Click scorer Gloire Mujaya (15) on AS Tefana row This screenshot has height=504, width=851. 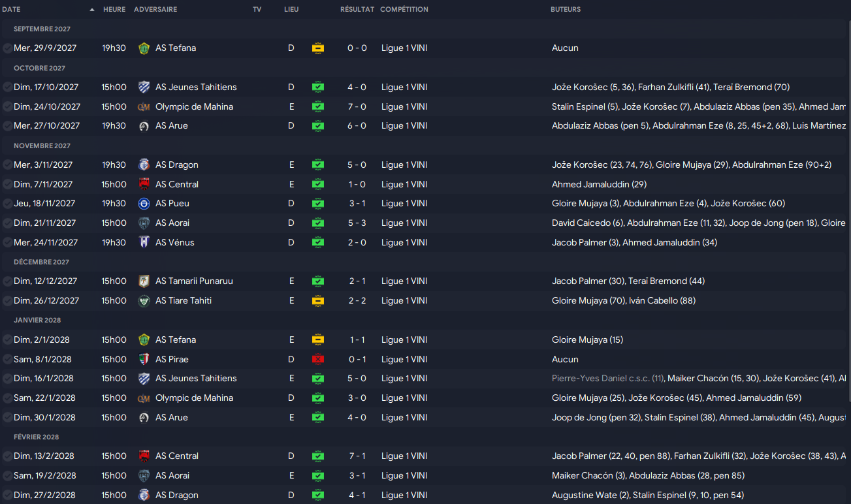(x=587, y=339)
